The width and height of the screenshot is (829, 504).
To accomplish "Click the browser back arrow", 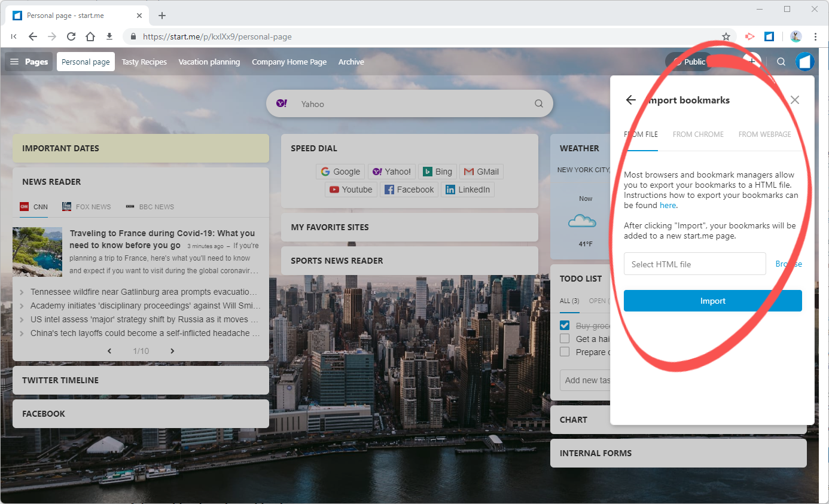I will [33, 36].
